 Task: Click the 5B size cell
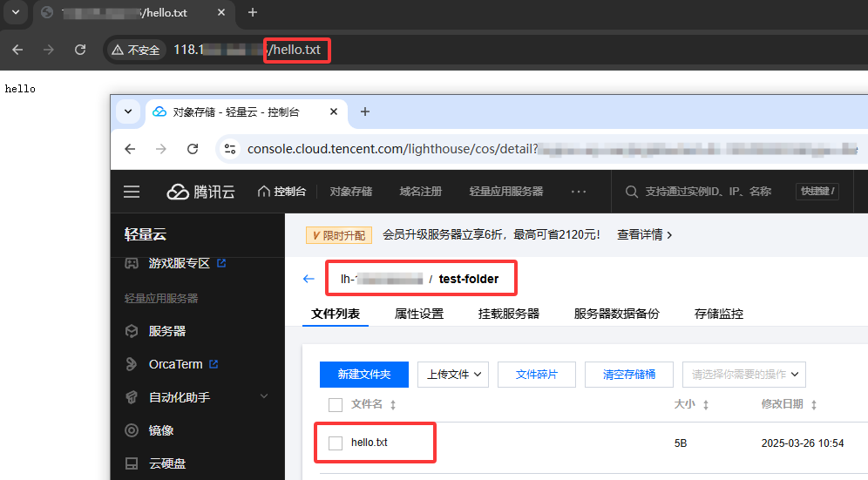681,443
